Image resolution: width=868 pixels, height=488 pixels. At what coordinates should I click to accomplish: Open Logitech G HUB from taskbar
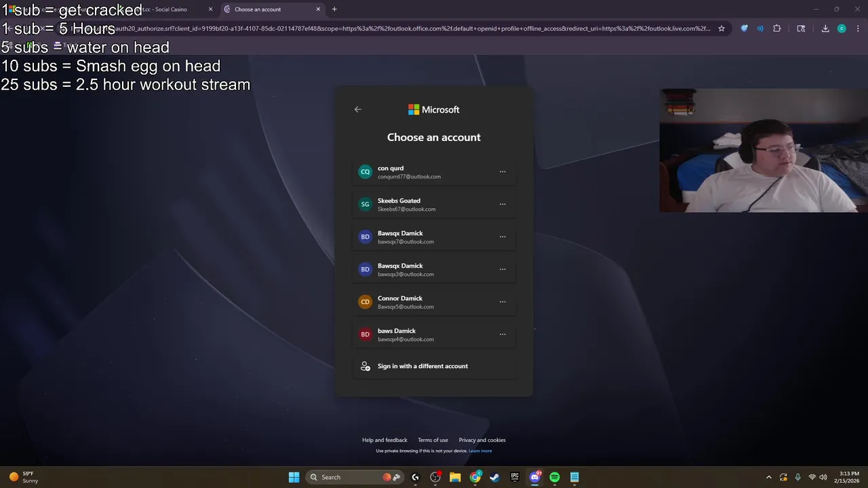pyautogui.click(x=416, y=477)
